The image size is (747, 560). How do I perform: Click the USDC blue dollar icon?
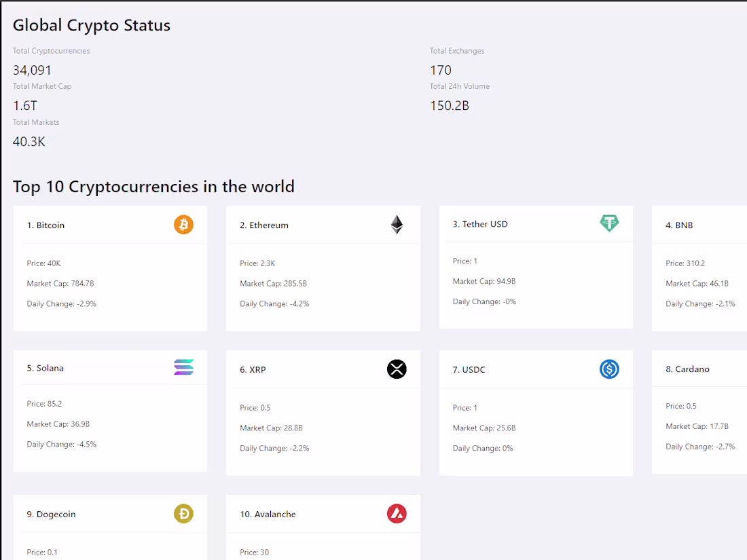(609, 369)
